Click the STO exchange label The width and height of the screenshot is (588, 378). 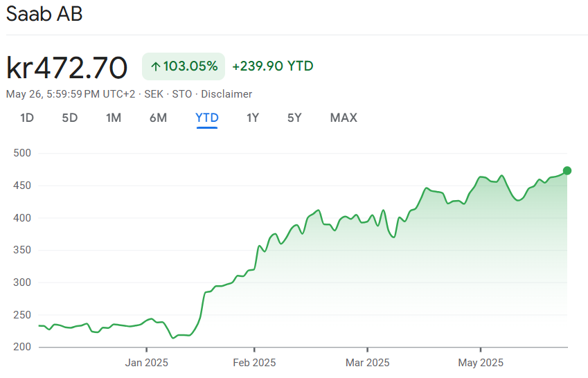(x=182, y=94)
